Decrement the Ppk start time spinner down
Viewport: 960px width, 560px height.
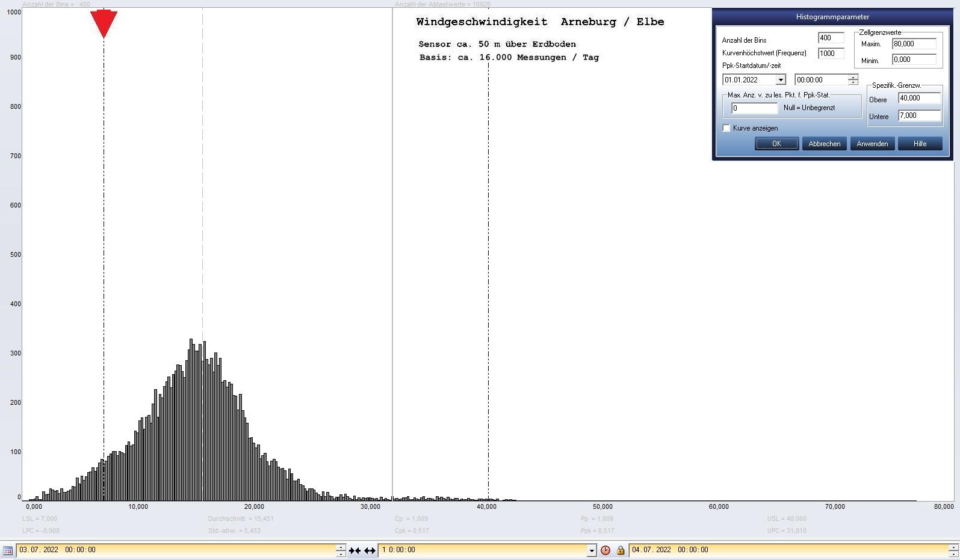[x=853, y=82]
